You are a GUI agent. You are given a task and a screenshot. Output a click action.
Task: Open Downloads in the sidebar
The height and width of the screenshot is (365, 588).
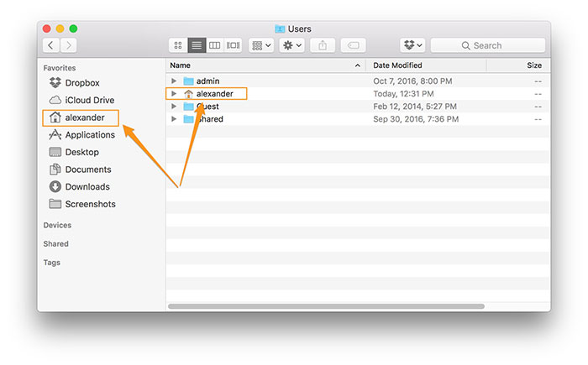tap(80, 186)
